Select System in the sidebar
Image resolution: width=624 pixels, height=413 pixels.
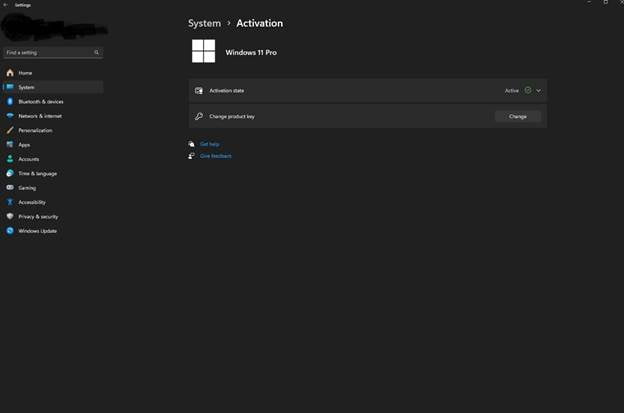pyautogui.click(x=53, y=87)
